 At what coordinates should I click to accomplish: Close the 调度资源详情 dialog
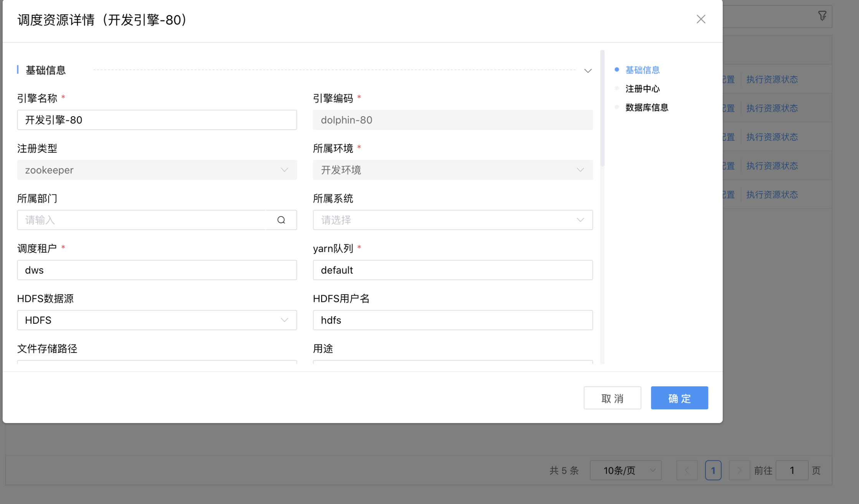(x=701, y=19)
